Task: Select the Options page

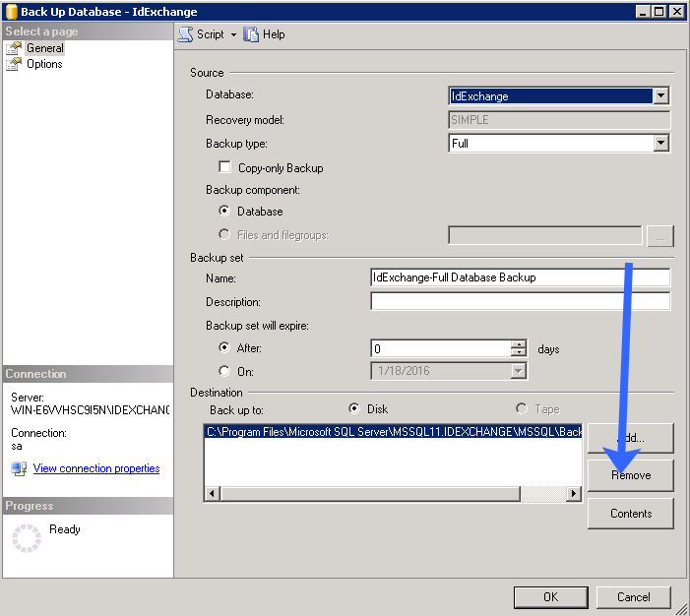Action: (44, 64)
